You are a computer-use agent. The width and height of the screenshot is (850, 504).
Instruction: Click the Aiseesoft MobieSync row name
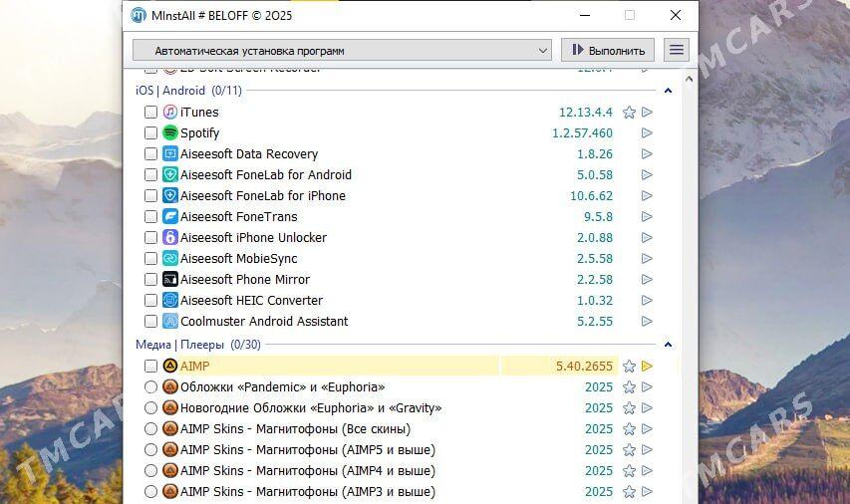tap(238, 259)
